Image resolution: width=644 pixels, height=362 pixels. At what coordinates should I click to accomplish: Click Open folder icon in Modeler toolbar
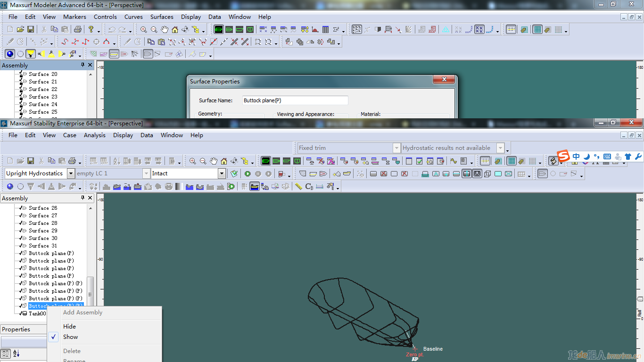pyautogui.click(x=20, y=29)
